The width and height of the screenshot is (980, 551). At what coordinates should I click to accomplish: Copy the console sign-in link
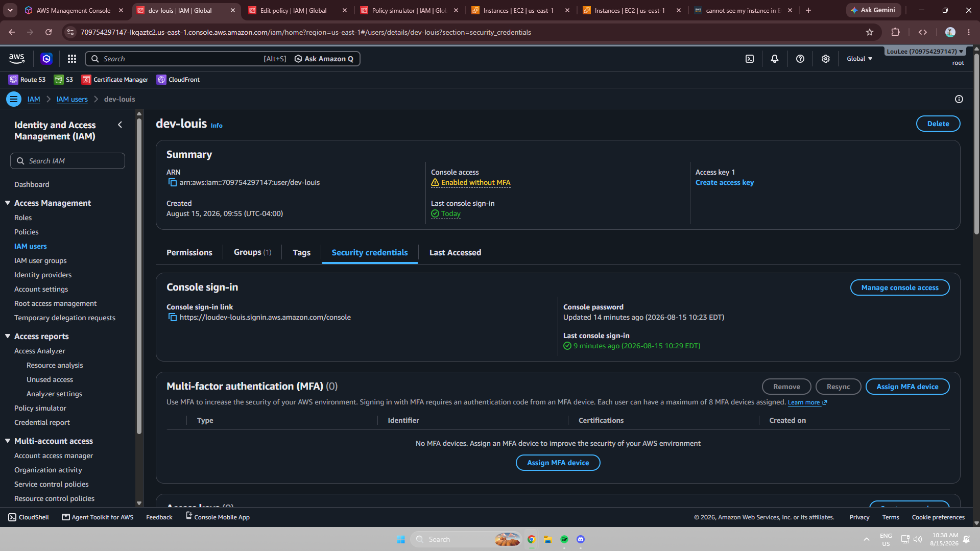[173, 318]
